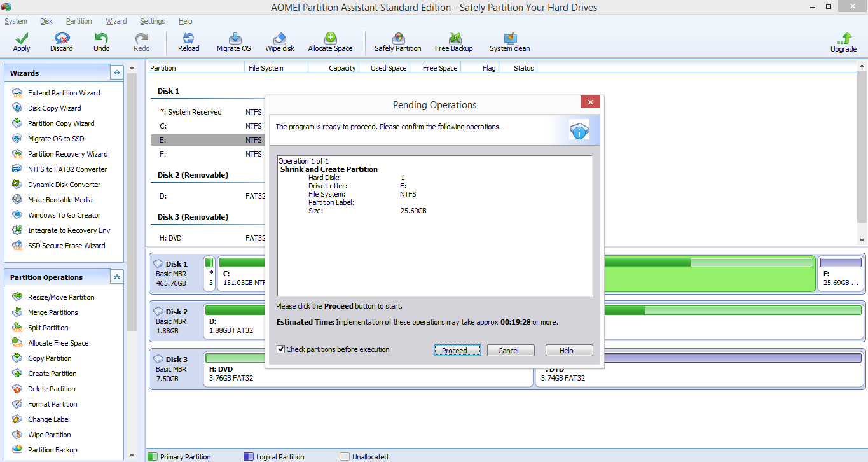Image resolution: width=868 pixels, height=462 pixels.
Task: Open the Disk menu
Action: (x=46, y=21)
